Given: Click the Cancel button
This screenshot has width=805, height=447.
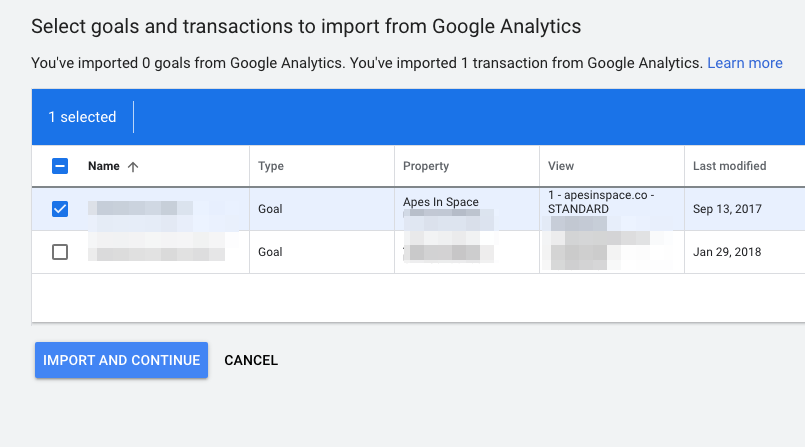Looking at the screenshot, I should click(251, 360).
